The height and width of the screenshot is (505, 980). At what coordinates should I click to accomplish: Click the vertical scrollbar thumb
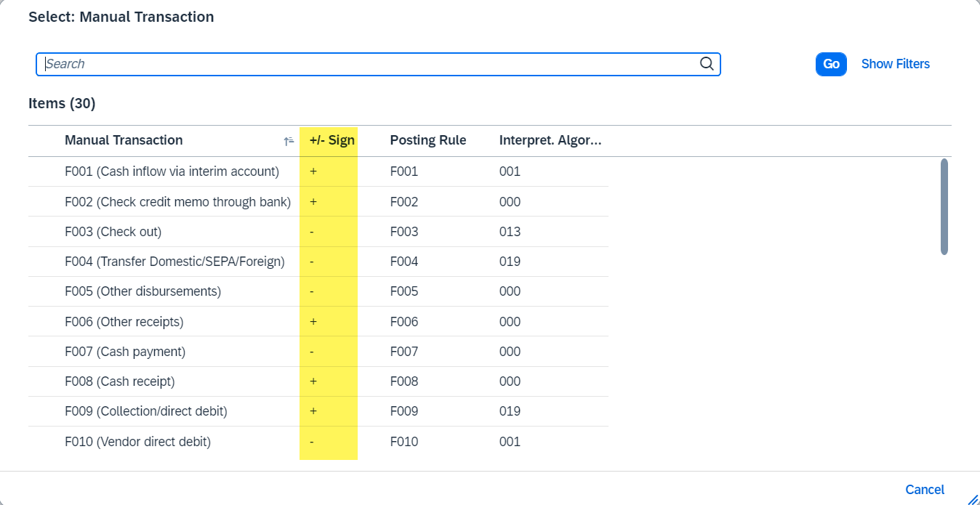(944, 207)
